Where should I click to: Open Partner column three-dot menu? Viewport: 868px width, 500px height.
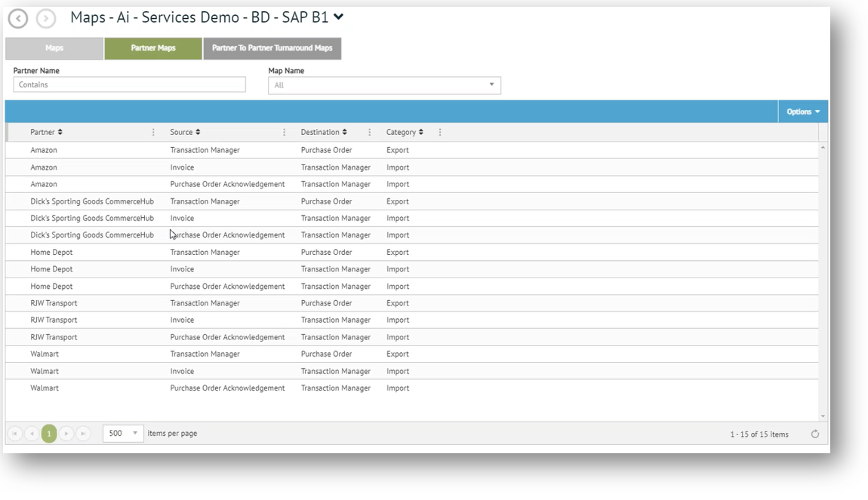(153, 133)
